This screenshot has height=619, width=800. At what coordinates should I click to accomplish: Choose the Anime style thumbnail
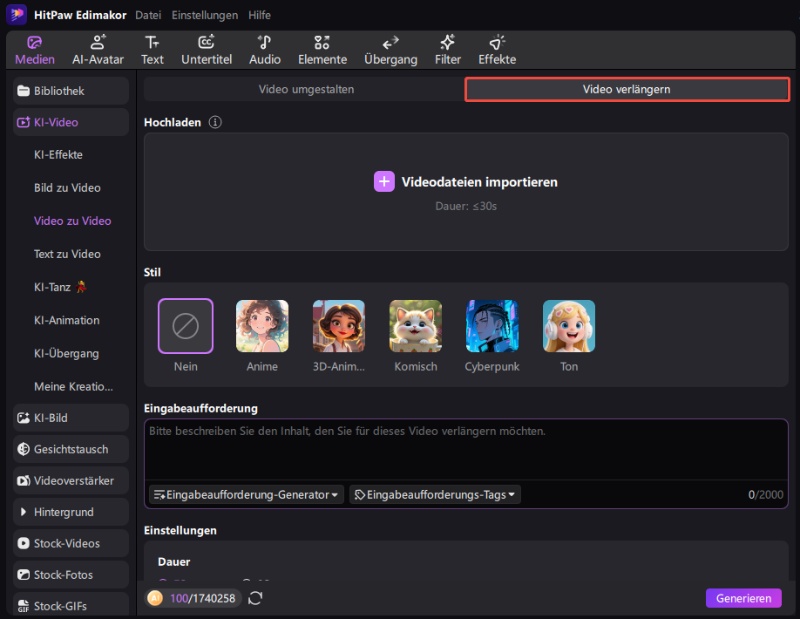coord(262,326)
